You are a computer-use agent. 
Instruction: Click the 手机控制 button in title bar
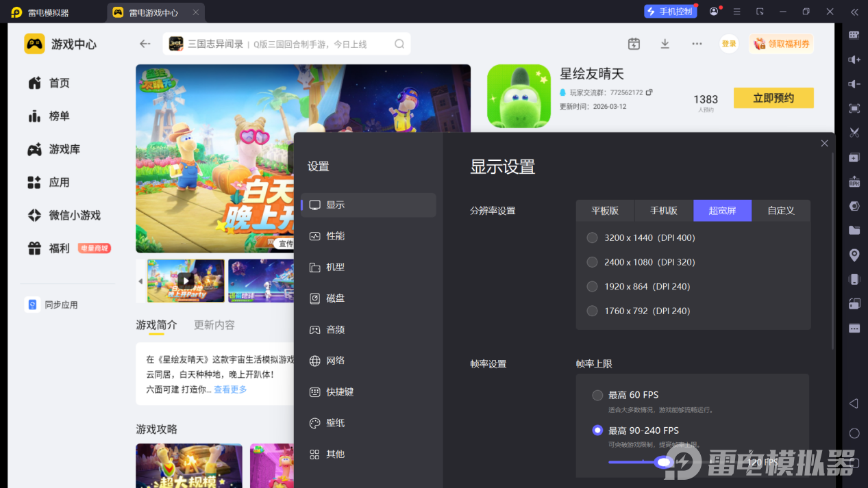point(670,12)
